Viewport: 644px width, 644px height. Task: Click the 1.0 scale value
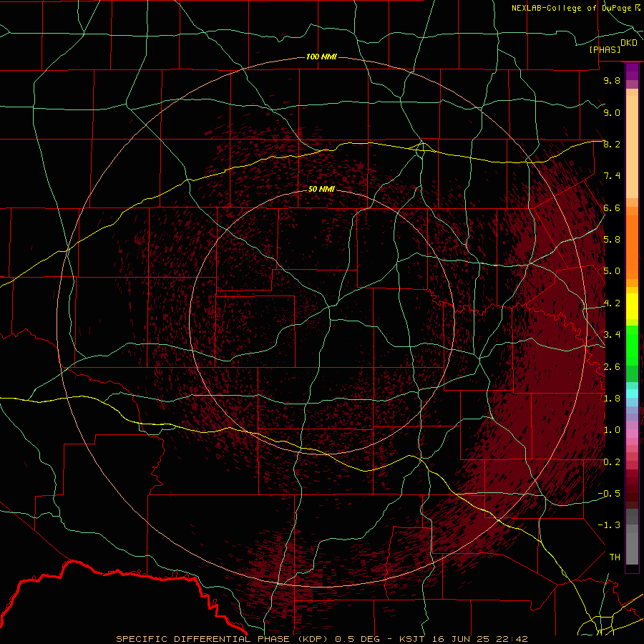point(612,430)
